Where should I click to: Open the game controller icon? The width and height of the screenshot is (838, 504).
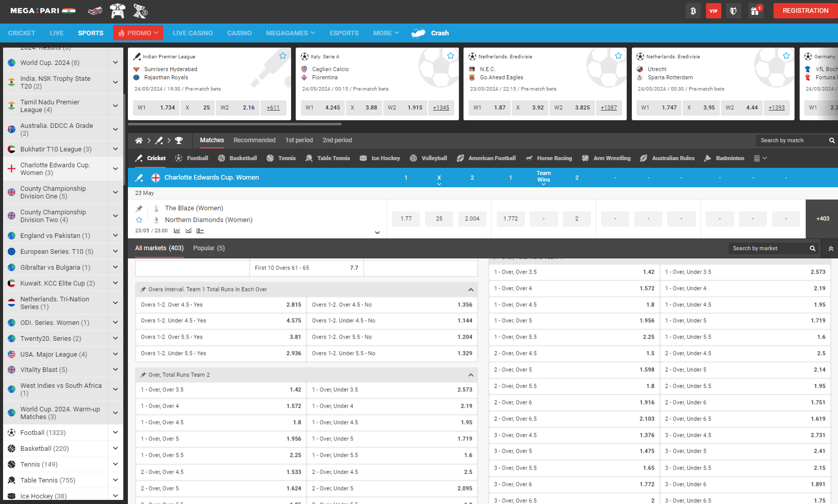coord(118,11)
